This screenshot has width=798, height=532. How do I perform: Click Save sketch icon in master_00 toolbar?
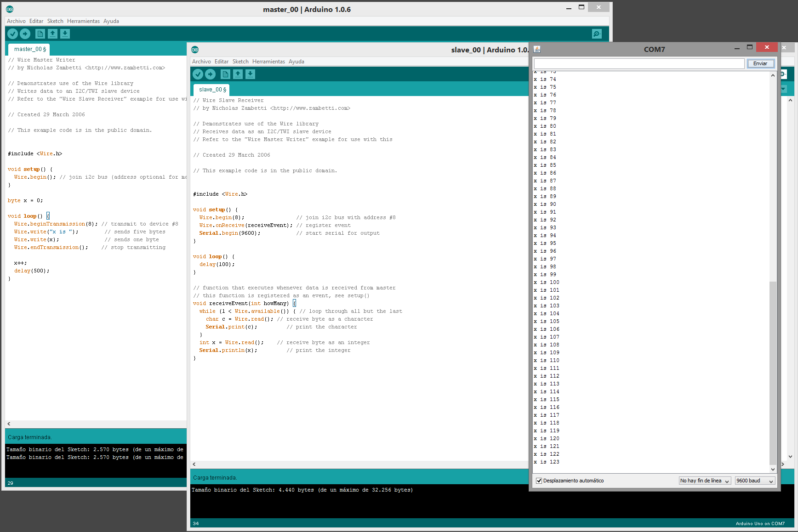pos(65,34)
